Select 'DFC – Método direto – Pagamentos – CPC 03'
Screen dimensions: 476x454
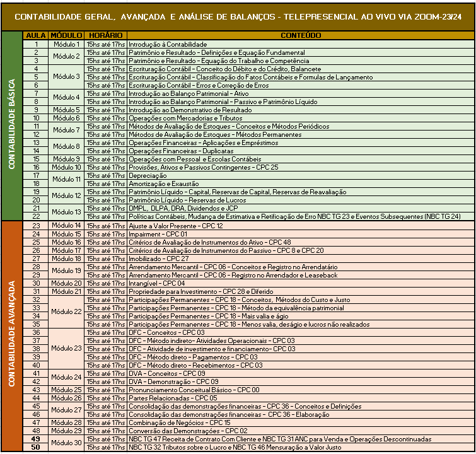tap(301, 357)
